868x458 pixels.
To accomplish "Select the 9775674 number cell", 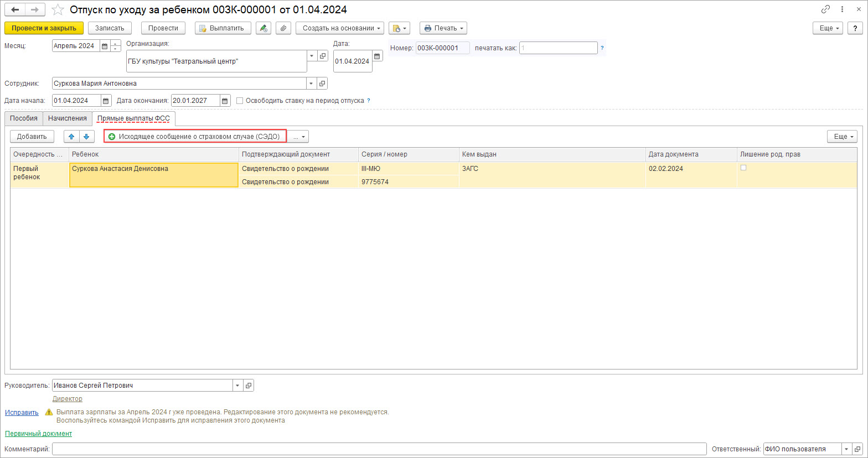I will [x=409, y=182].
